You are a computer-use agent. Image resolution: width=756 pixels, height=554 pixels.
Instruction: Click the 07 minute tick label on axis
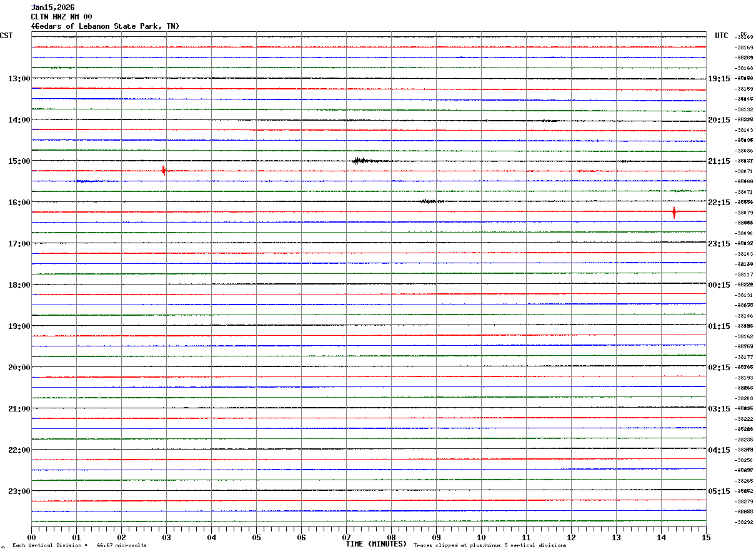346,537
